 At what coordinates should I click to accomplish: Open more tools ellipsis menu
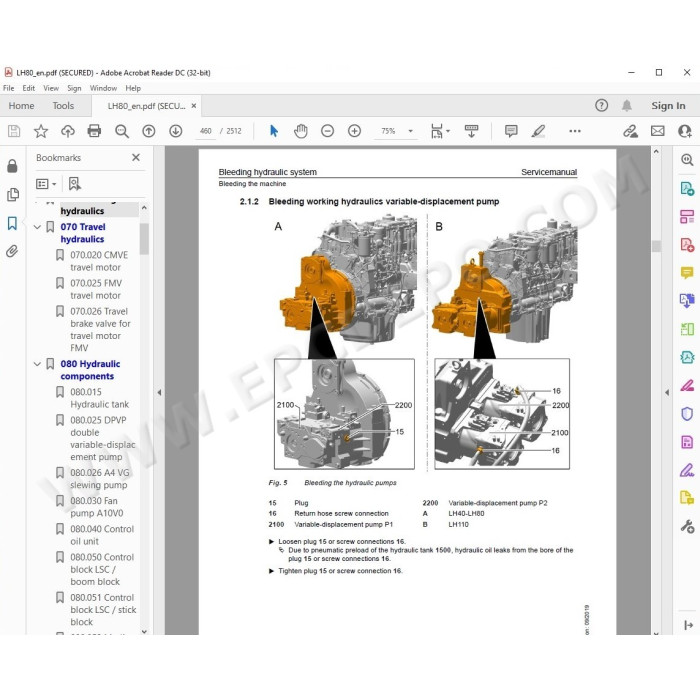[x=575, y=131]
